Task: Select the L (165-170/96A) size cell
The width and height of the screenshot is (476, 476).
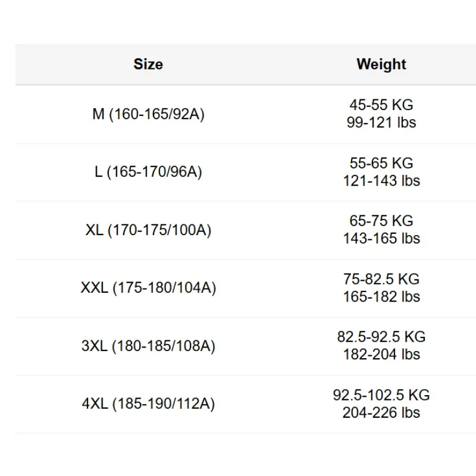Action: [x=148, y=172]
